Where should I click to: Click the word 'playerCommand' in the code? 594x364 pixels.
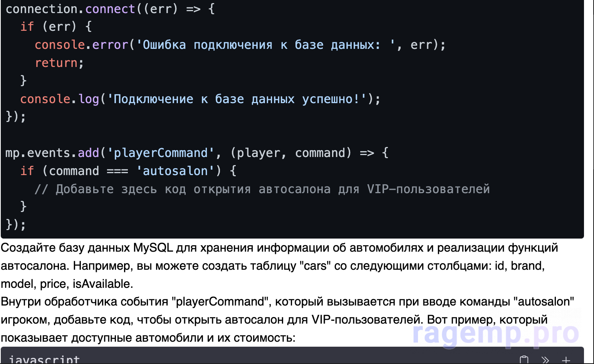pyautogui.click(x=161, y=153)
